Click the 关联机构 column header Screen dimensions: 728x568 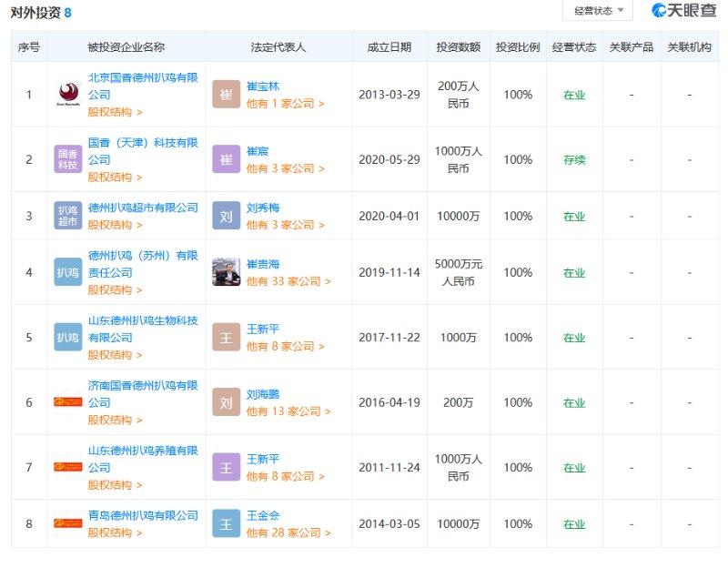689,47
